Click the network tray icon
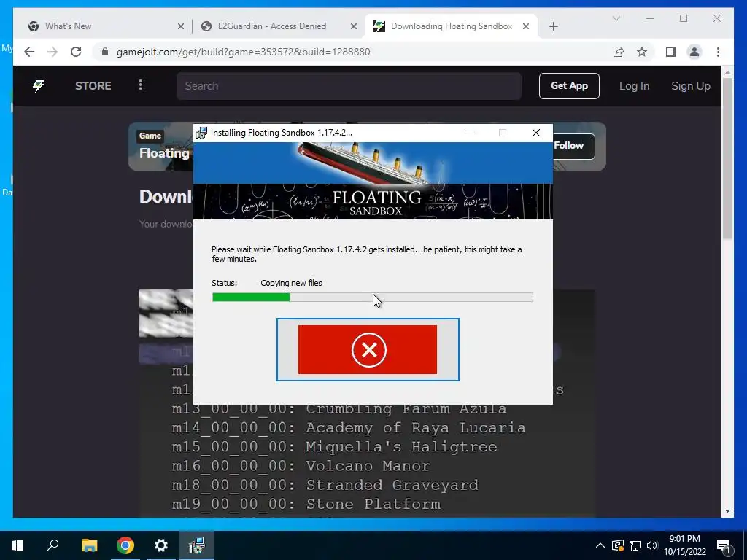Viewport: 747px width, 560px height. tap(635, 545)
